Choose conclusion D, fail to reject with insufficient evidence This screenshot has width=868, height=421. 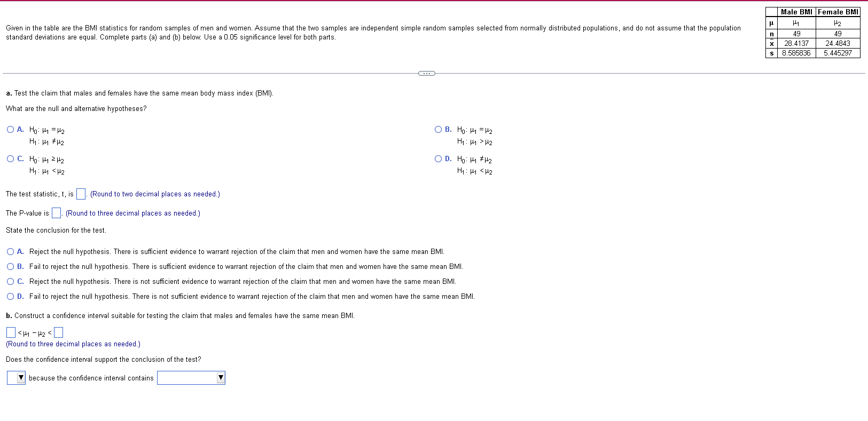click(x=10, y=296)
